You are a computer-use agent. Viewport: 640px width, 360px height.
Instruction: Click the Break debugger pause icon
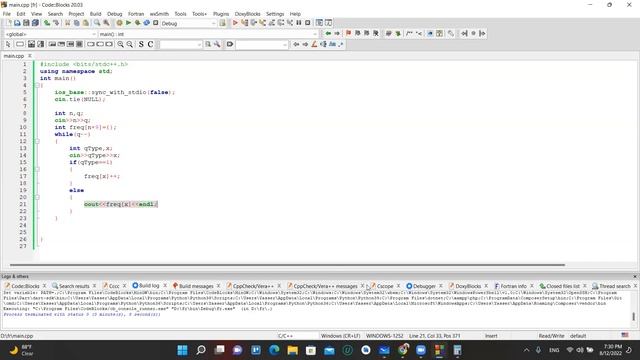[x=299, y=23]
